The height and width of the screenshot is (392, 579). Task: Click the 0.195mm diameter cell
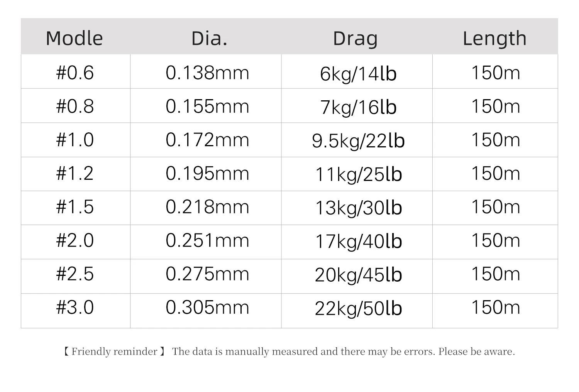pyautogui.click(x=207, y=173)
